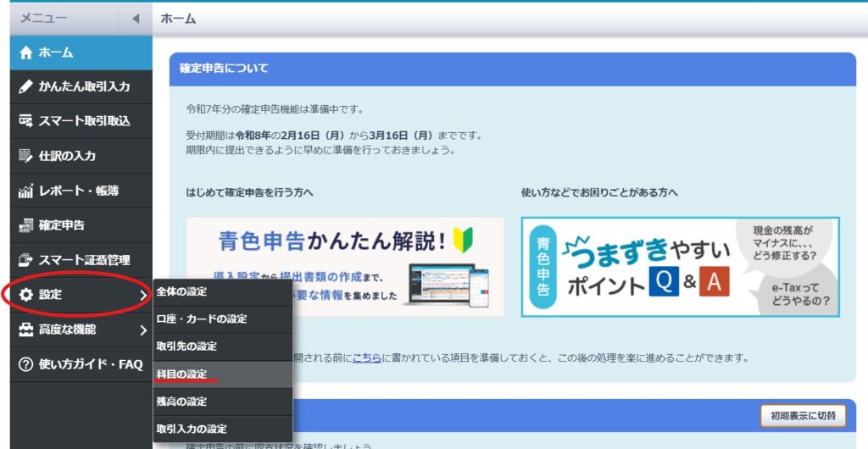
Task: Collapse the メニュー sidebar with the arrow
Action: (x=136, y=19)
